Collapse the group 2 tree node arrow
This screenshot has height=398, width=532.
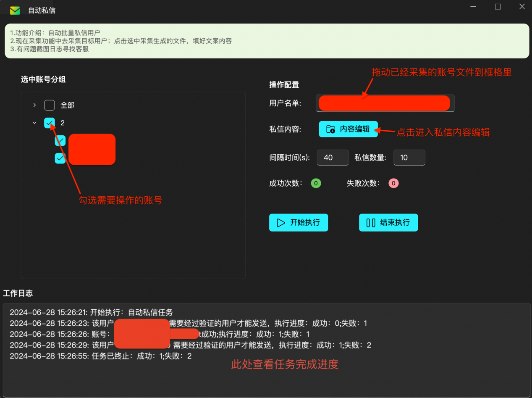click(34, 123)
